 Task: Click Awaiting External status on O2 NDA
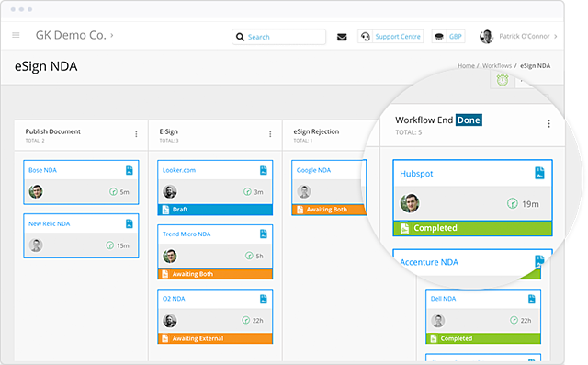point(215,338)
